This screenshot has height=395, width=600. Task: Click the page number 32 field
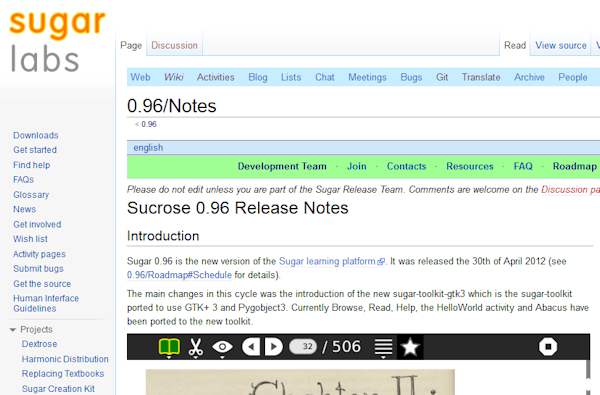click(x=303, y=347)
